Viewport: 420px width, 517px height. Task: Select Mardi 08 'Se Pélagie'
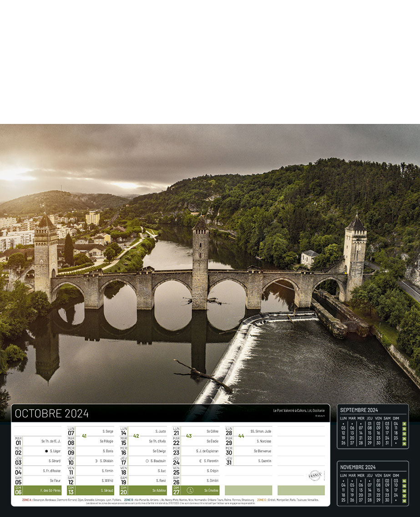tap(91, 441)
